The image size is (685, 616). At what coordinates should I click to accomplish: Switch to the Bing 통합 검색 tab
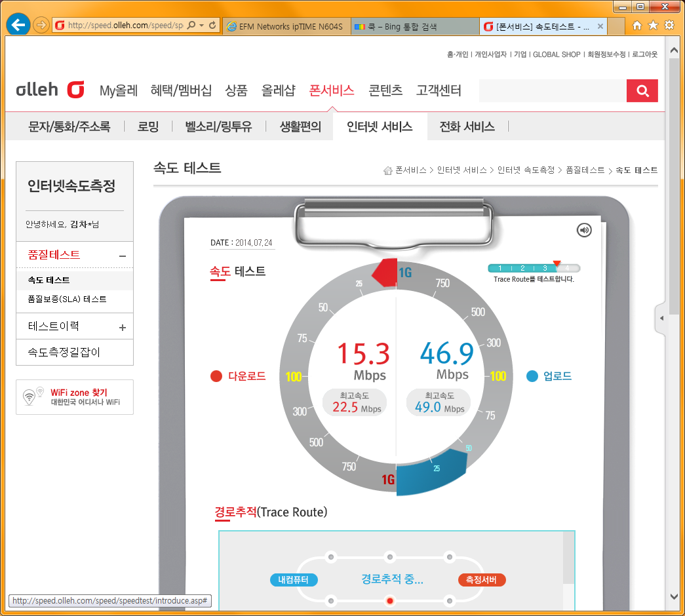pos(415,27)
